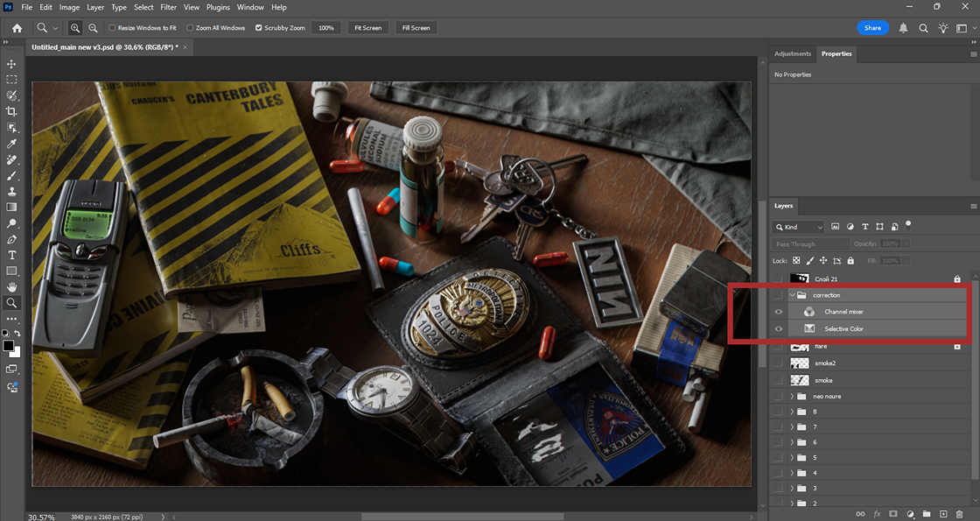Switch to the Adjustments tab
The width and height of the screenshot is (980, 521).
792,53
